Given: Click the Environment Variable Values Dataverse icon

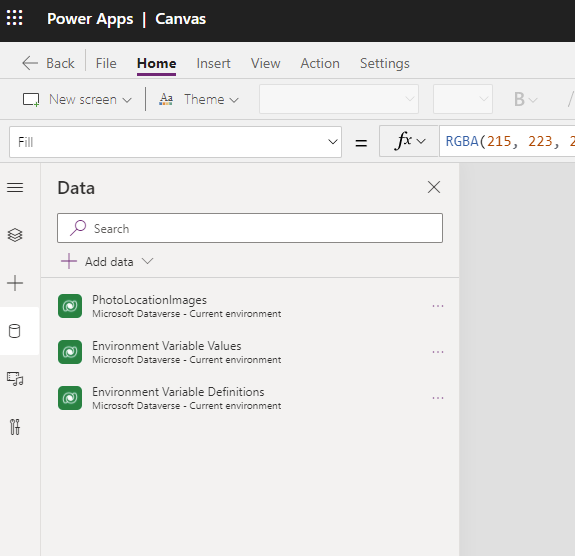Looking at the screenshot, I should click(70, 352).
